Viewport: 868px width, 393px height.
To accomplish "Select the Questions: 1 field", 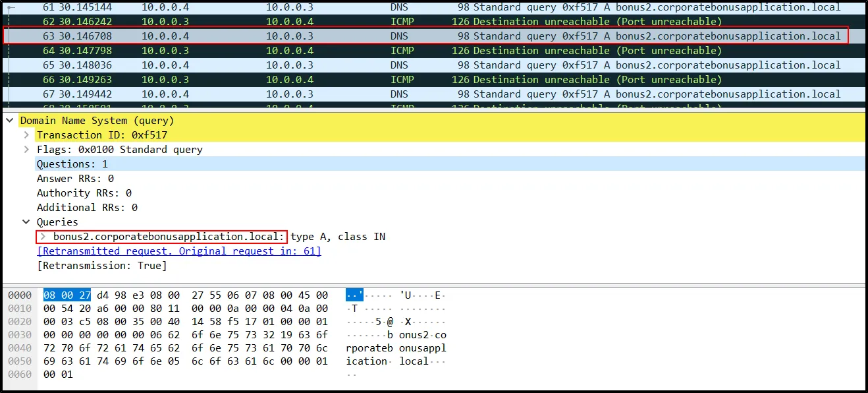I will pyautogui.click(x=72, y=164).
